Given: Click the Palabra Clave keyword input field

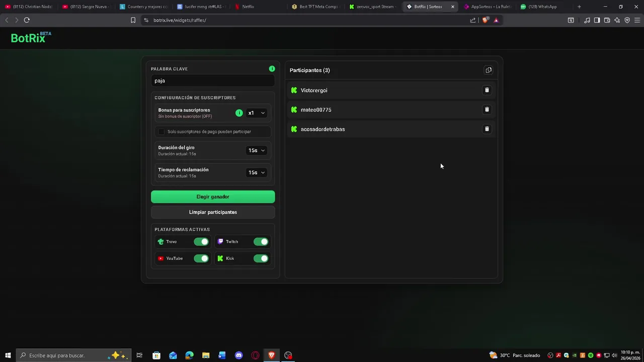Looking at the screenshot, I should pos(213,81).
